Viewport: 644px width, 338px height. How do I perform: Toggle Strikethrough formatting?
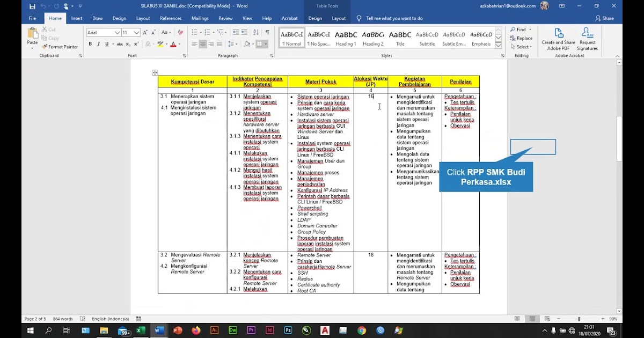119,44
